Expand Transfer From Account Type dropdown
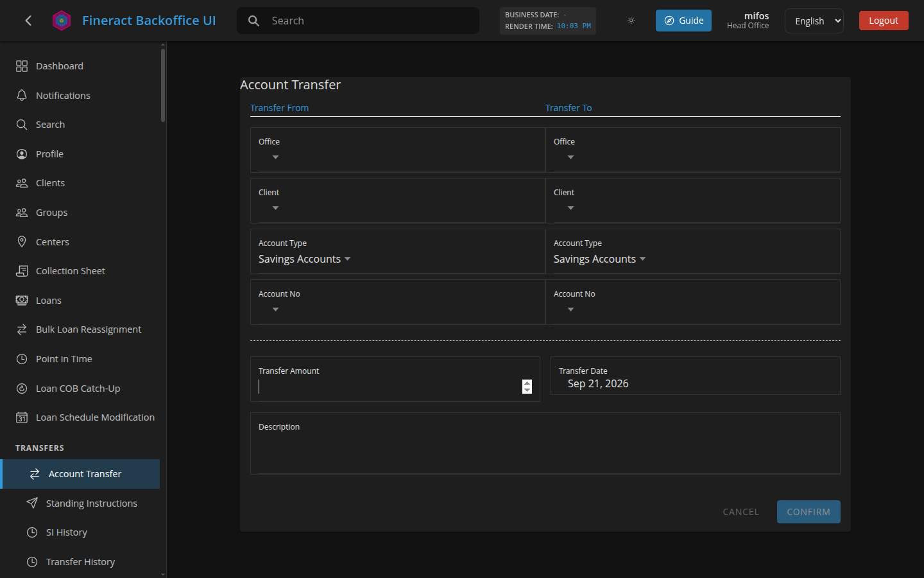Screen dimensions: 924x578 tap(397, 251)
